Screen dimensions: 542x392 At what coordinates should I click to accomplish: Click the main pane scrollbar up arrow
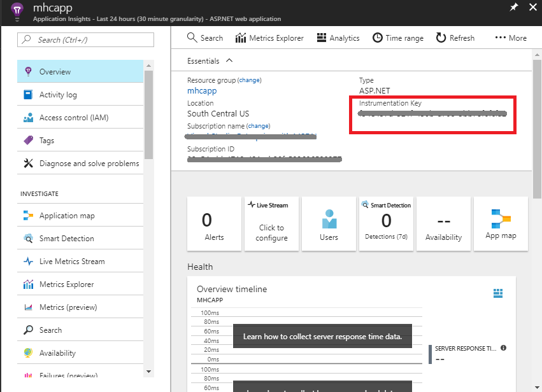click(537, 55)
